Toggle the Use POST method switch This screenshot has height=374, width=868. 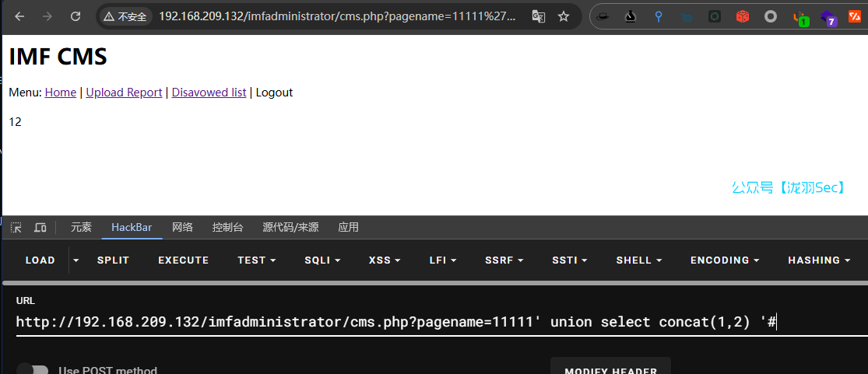tap(33, 370)
